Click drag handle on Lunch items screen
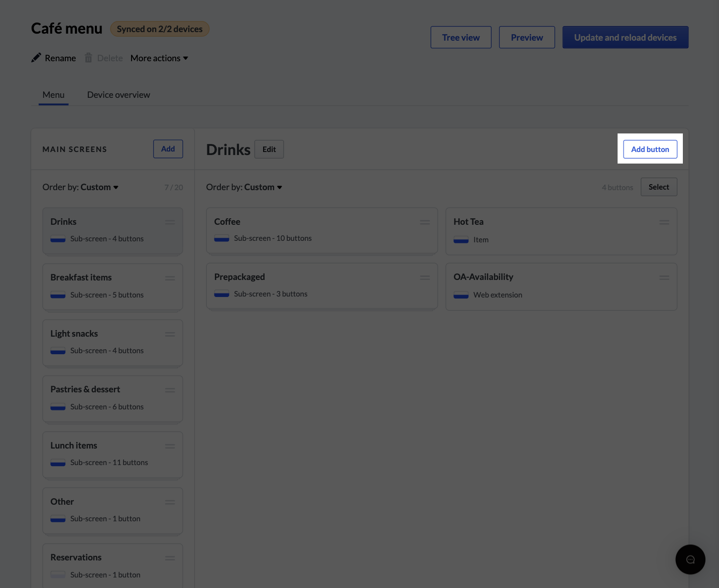The height and width of the screenshot is (588, 719). (x=170, y=446)
